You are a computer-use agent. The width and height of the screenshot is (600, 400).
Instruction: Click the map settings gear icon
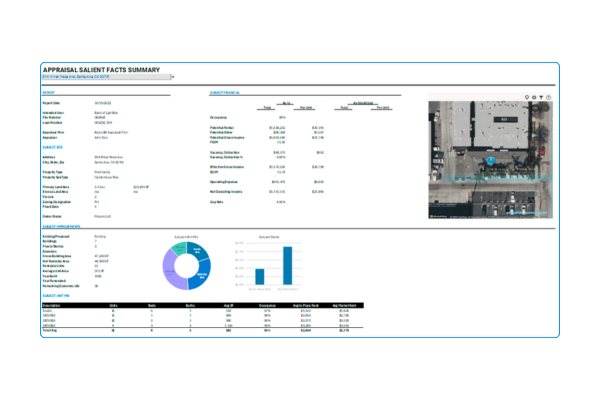tap(535, 97)
